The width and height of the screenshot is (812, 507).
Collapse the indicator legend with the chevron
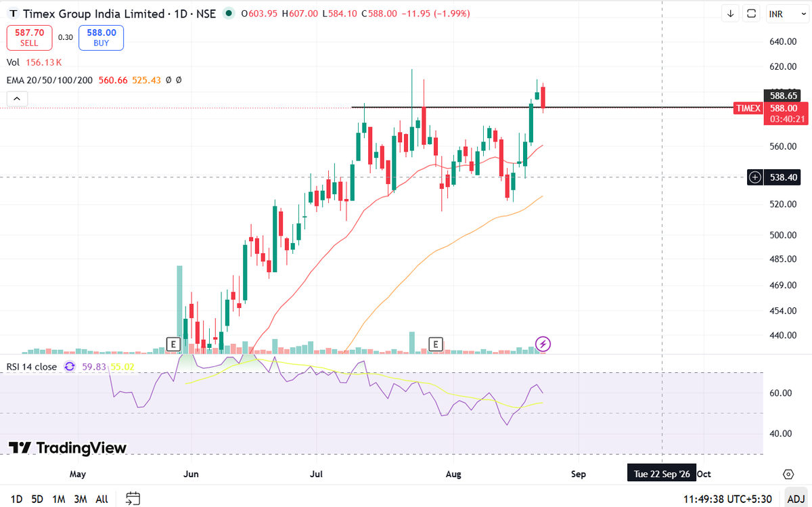pyautogui.click(x=17, y=99)
